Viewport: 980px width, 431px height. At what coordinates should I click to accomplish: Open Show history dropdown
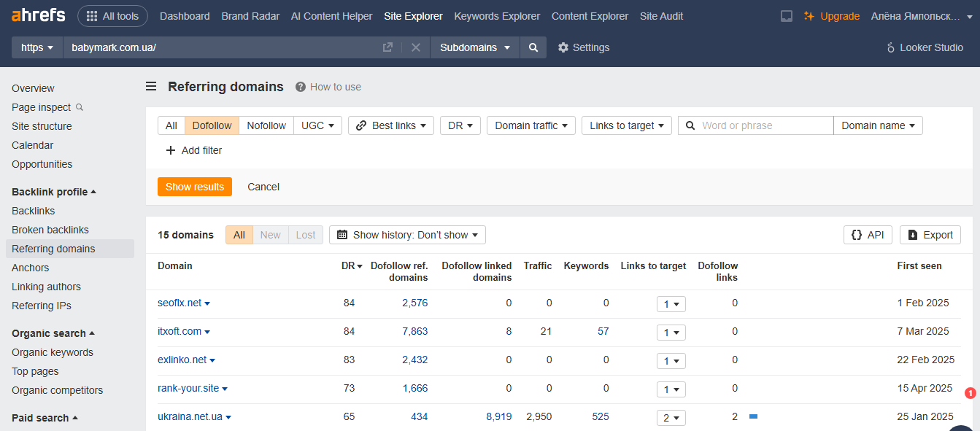coord(407,235)
